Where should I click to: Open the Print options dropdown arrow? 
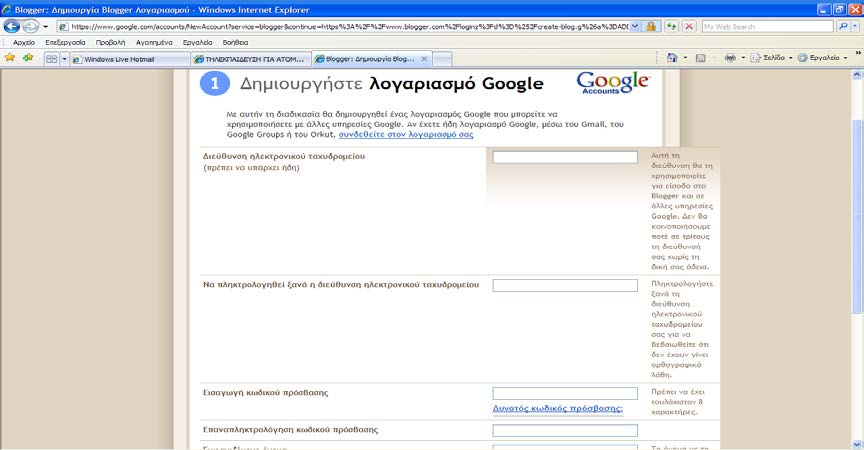[x=743, y=58]
